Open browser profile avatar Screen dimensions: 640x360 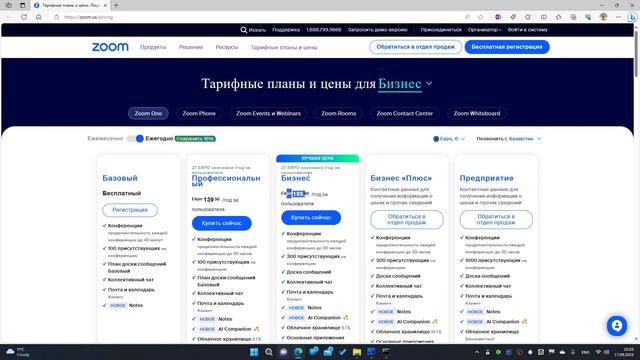(603, 17)
